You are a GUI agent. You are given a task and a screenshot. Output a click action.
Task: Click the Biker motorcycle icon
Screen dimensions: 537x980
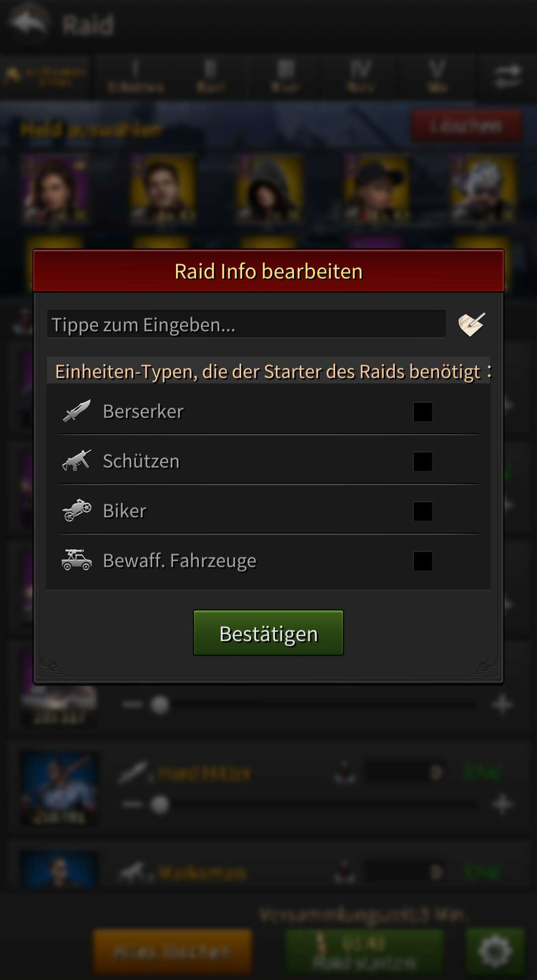[x=77, y=510]
